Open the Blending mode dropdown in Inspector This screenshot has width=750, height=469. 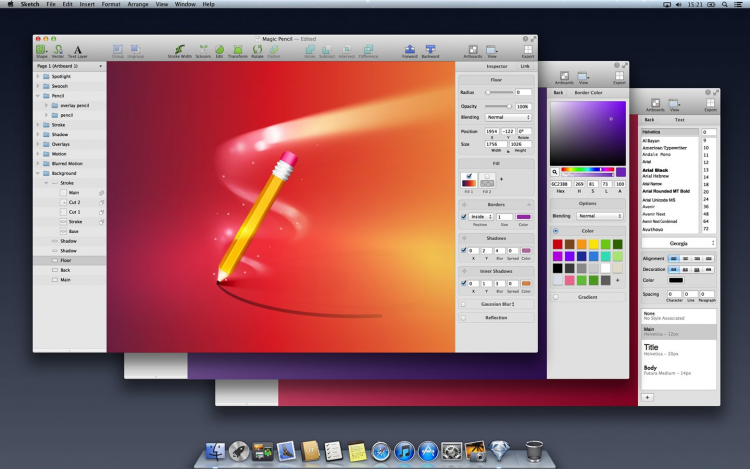[510, 117]
